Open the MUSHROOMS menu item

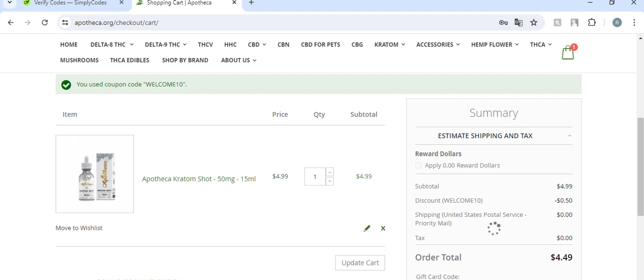tap(79, 60)
